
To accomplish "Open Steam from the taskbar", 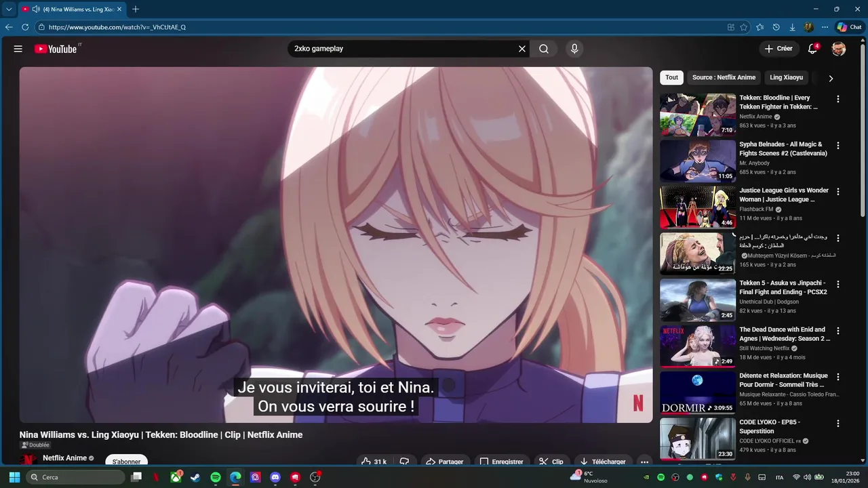I will coord(195,477).
